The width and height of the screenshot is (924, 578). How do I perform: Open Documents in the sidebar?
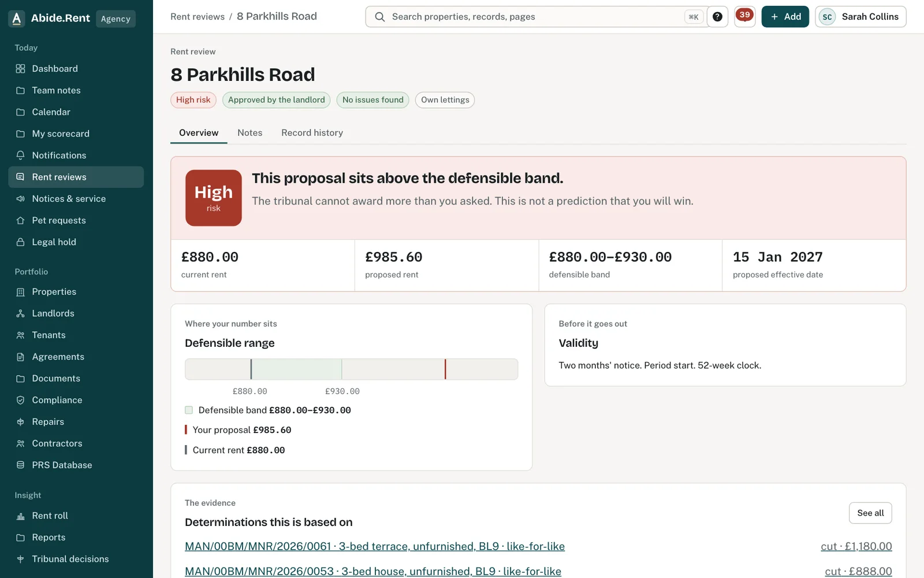76,379
